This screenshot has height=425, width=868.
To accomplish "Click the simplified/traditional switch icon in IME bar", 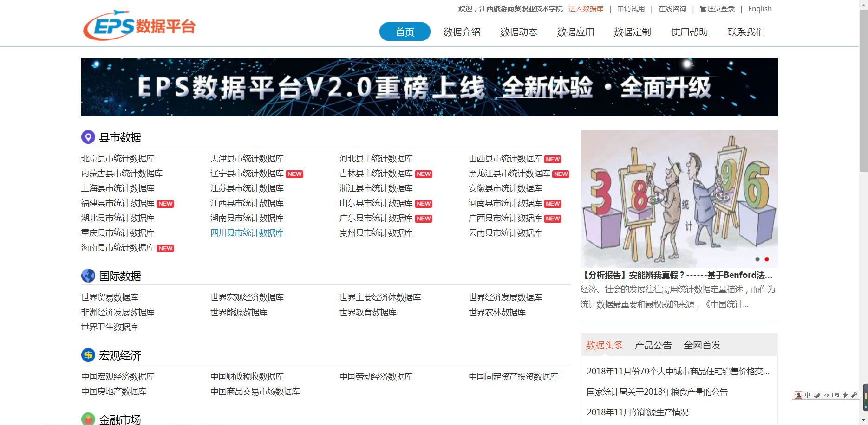I will coord(845,395).
